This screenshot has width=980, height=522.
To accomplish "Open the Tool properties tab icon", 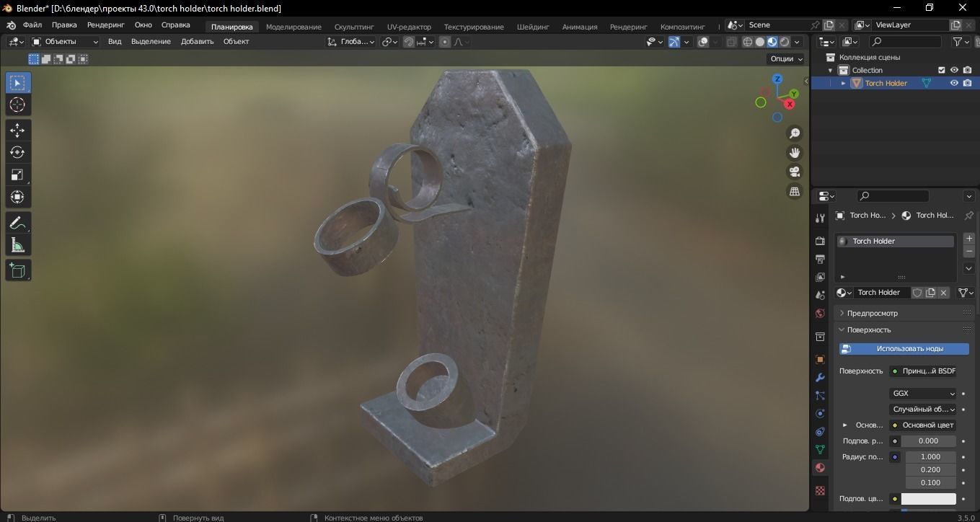I will [820, 218].
